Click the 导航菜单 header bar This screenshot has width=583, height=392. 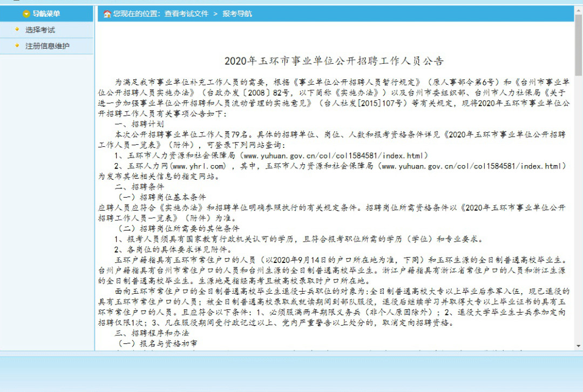[47, 13]
